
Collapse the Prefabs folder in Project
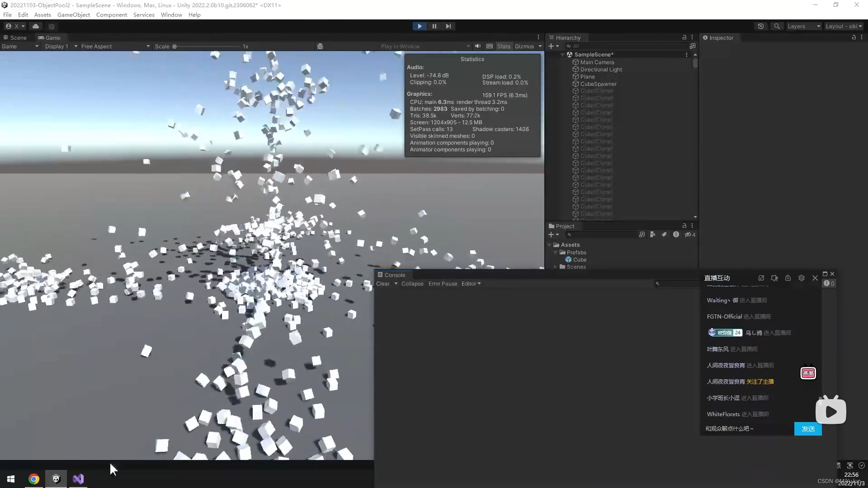click(x=556, y=253)
